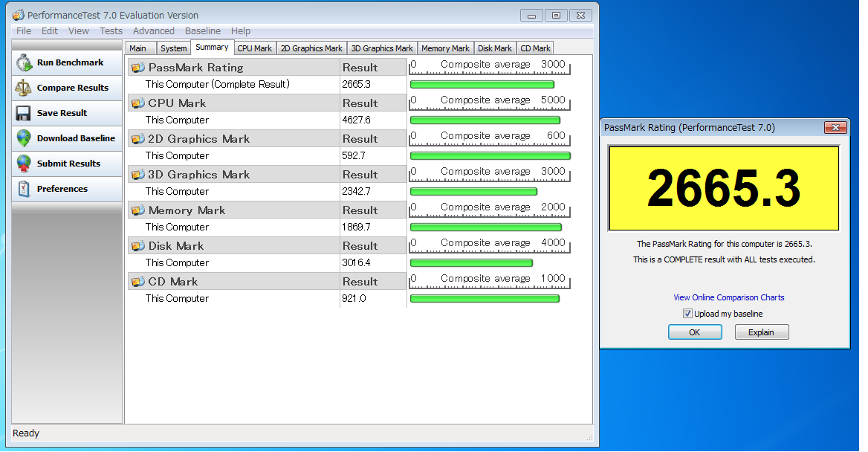The height and width of the screenshot is (452, 868).
Task: Click the Preferences clipboard icon
Action: point(23,189)
